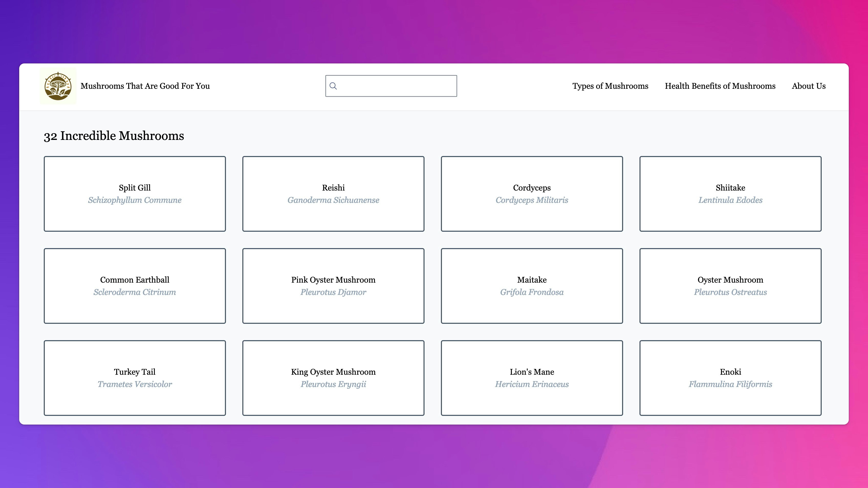Open the Split Gill mushroom card
Image resolution: width=868 pixels, height=488 pixels.
[x=134, y=194]
